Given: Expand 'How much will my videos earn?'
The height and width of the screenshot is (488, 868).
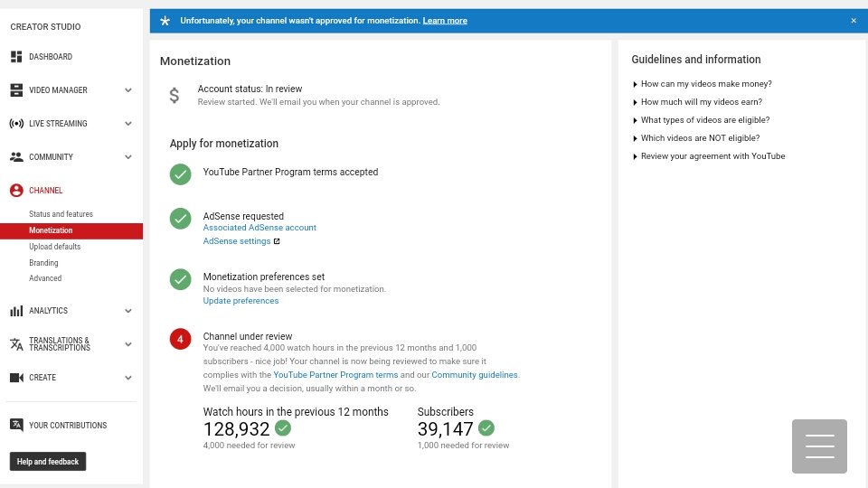Looking at the screenshot, I should 697,102.
